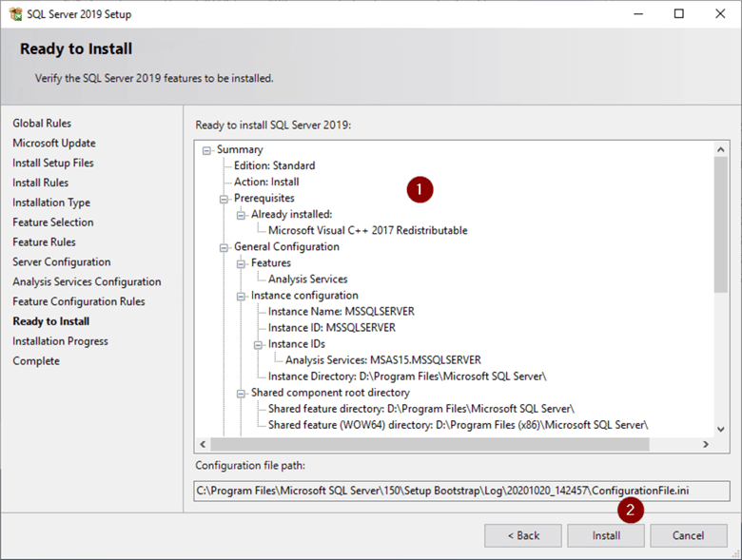Click red annotation marker number 2
This screenshot has width=742, height=560.
tap(629, 510)
